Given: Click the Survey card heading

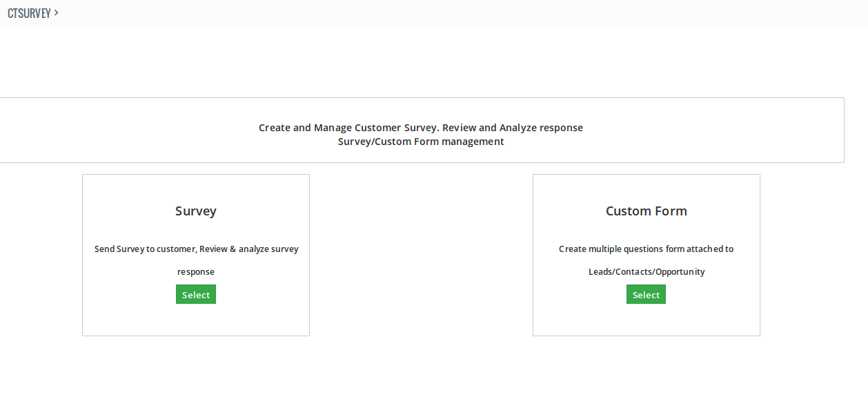Looking at the screenshot, I should [196, 211].
